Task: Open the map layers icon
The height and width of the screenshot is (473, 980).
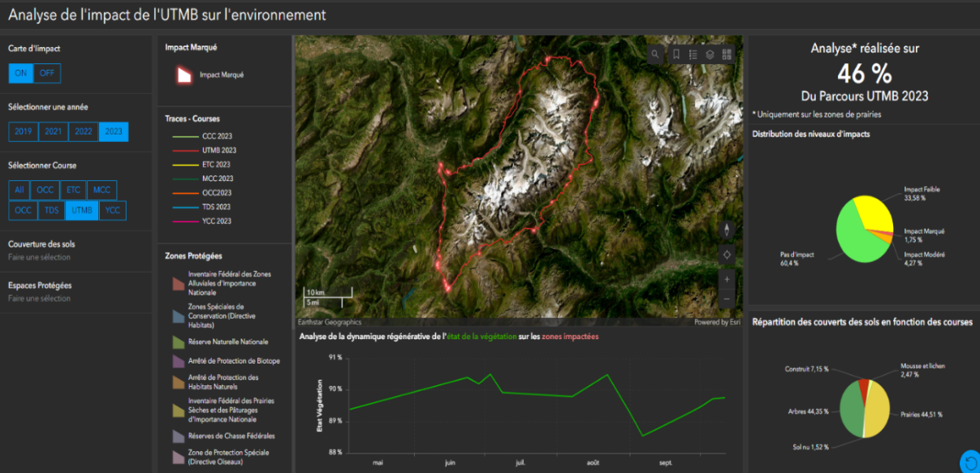Action: [x=710, y=54]
